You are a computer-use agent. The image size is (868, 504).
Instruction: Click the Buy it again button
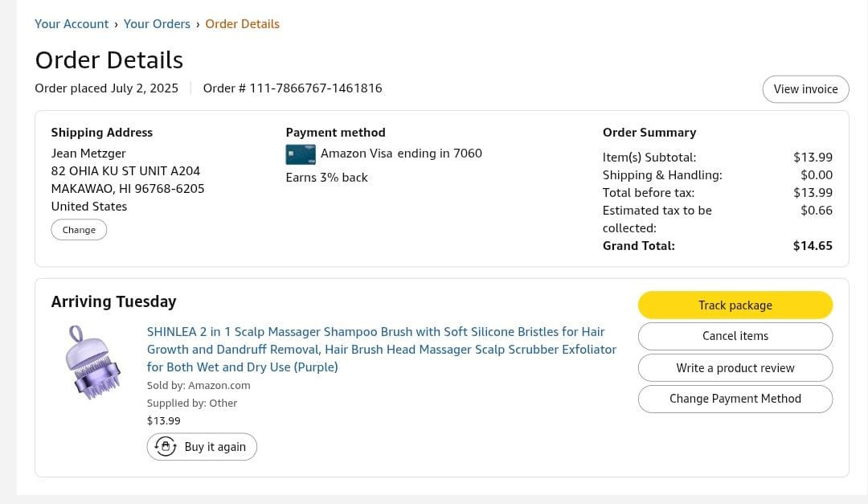[202, 446]
